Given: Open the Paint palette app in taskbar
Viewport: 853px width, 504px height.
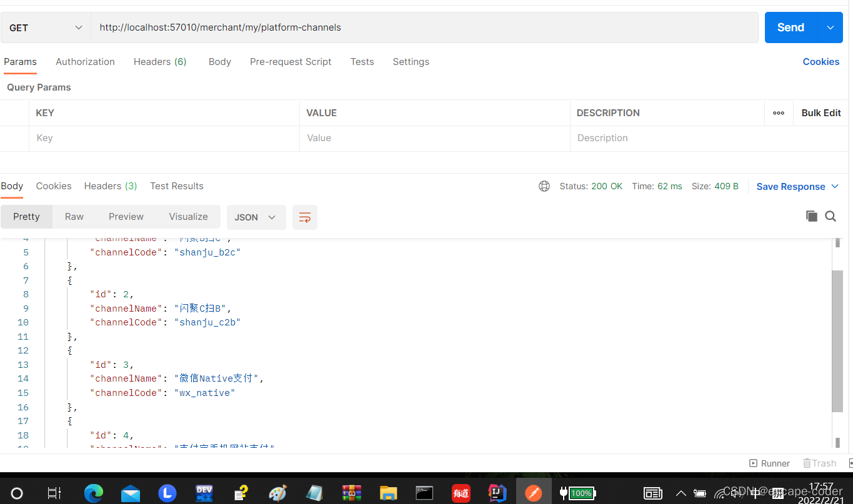Looking at the screenshot, I should [277, 493].
